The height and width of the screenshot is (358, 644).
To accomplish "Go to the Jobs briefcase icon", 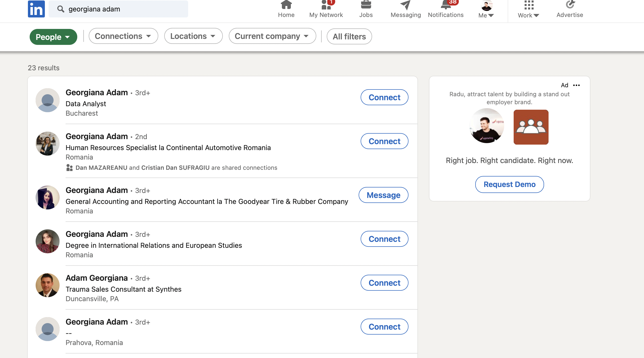I will (x=366, y=5).
